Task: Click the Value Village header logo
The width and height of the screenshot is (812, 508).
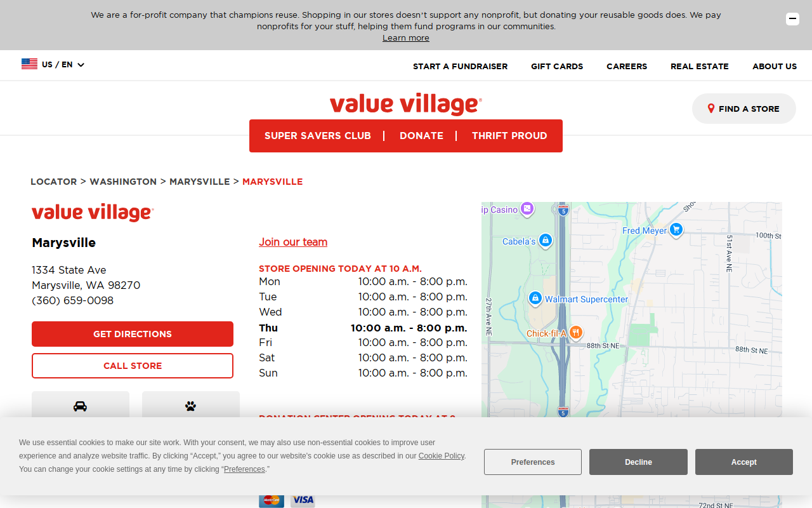Action: (406, 104)
